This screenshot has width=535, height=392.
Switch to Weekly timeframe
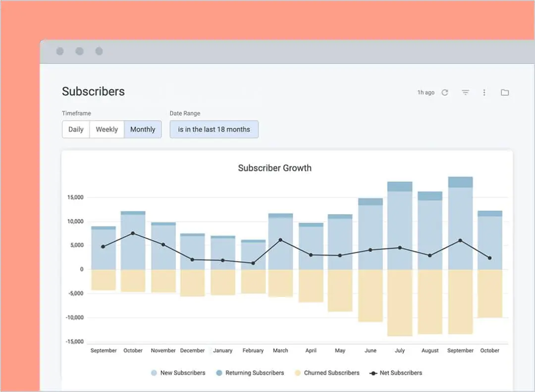tap(107, 130)
